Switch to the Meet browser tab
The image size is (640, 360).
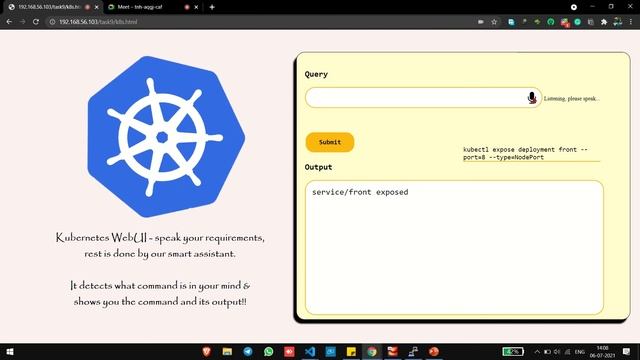[x=153, y=7]
